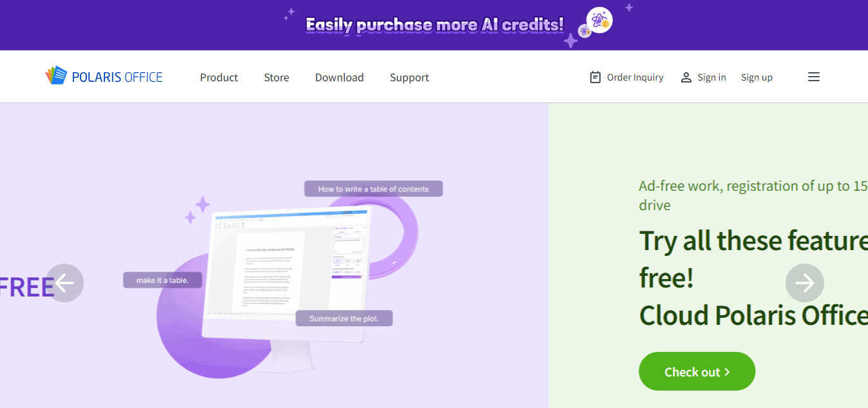Go to the previous carousel slide
868x408 pixels.
64,283
